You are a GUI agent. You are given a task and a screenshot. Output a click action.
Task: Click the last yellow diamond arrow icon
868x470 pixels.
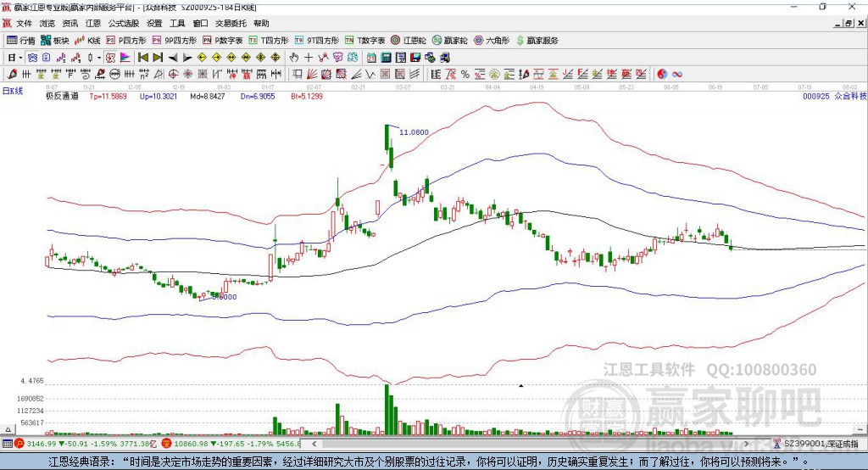(275, 58)
